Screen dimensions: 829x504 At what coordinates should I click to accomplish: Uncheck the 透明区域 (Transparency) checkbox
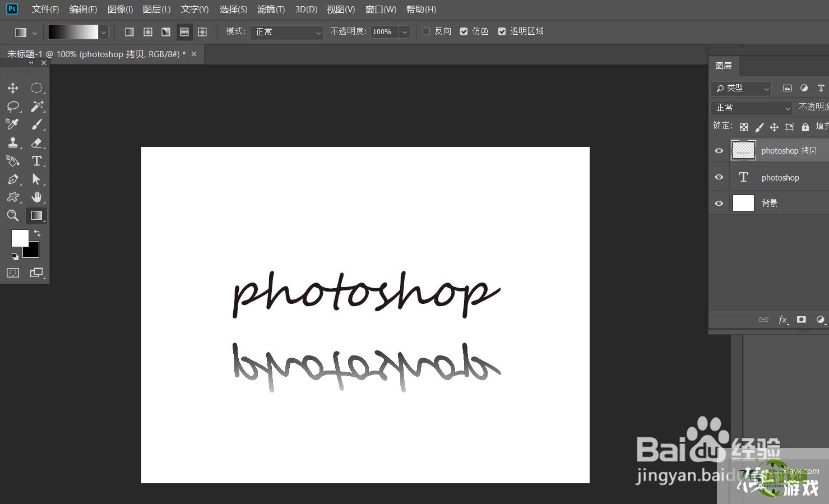(x=502, y=31)
